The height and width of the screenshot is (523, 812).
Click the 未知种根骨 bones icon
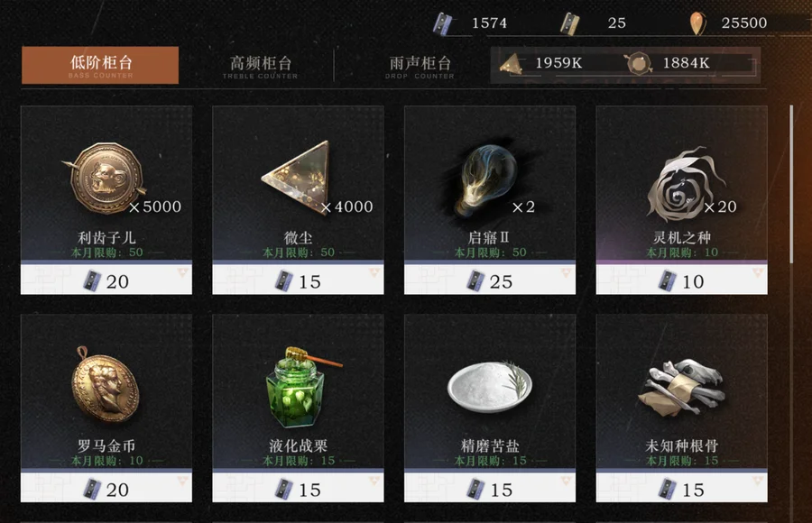click(x=681, y=388)
